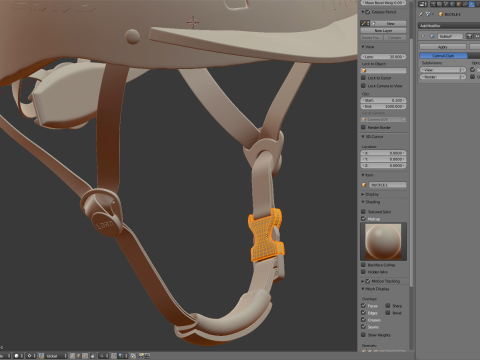Click the Subsurf modifier type icon

(432, 36)
